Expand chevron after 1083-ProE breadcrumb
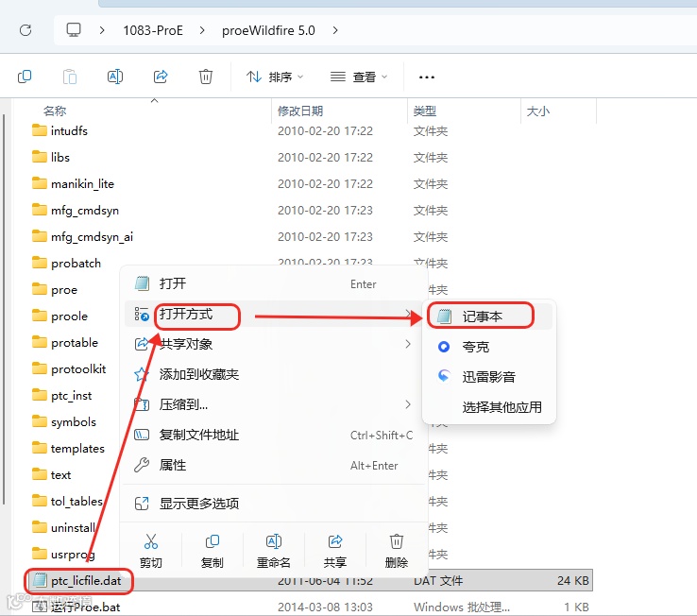 coord(202,30)
